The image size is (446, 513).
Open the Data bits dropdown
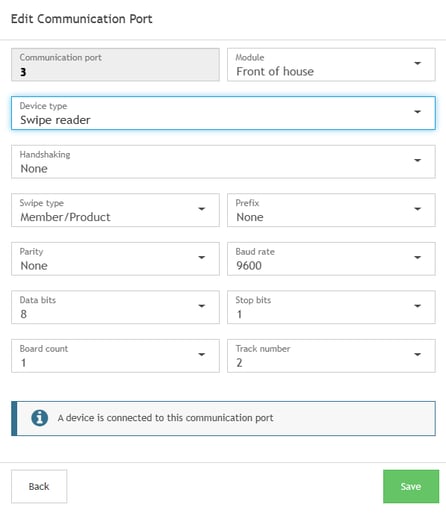click(x=115, y=307)
